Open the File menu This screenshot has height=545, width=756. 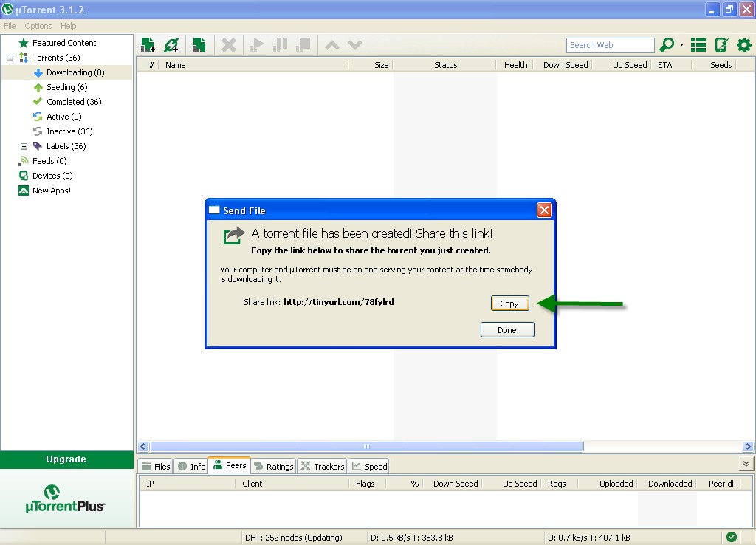point(10,26)
